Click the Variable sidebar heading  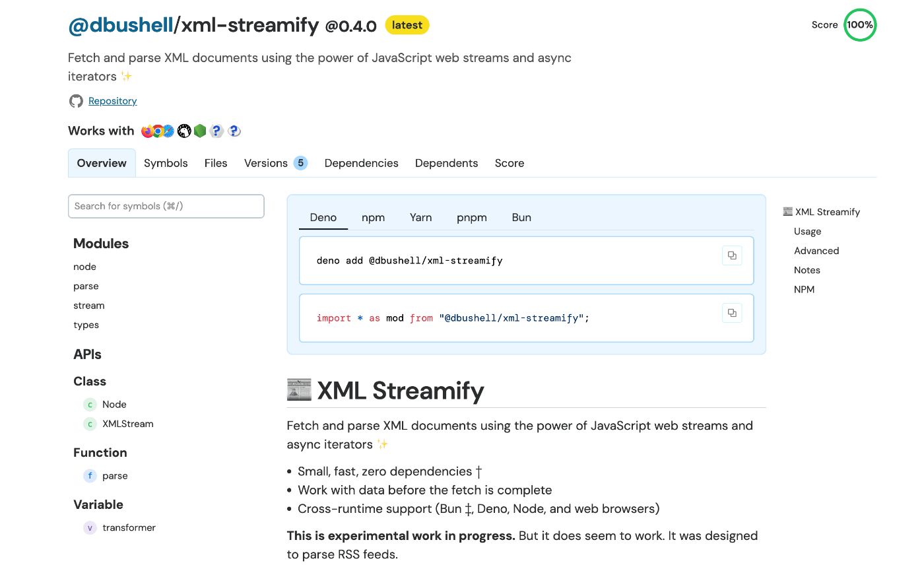point(98,505)
